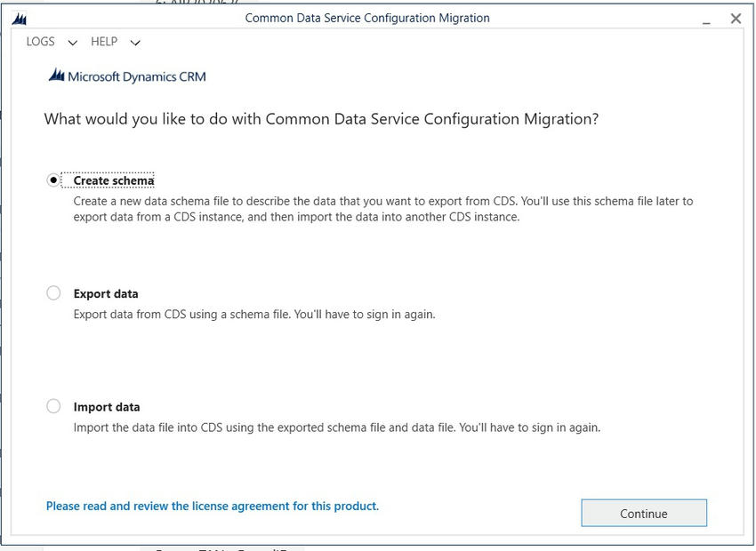756x551 pixels.
Task: Pick the Import data radio button
Action: 53,406
